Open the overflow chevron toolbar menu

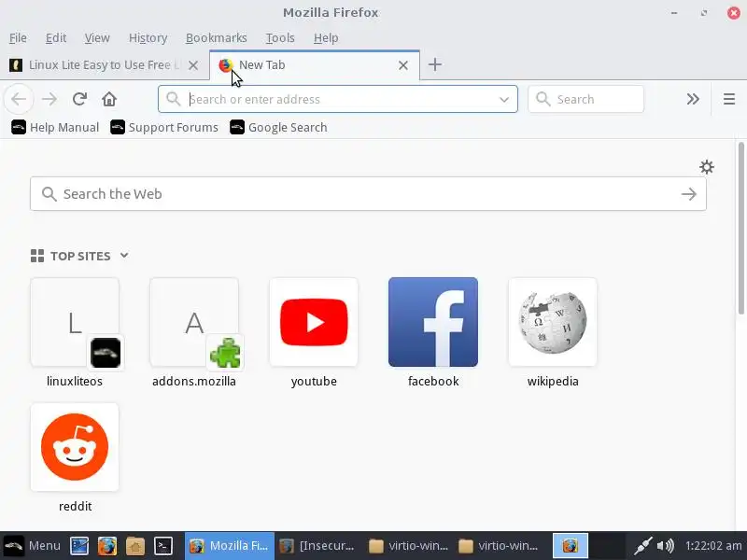(x=693, y=99)
